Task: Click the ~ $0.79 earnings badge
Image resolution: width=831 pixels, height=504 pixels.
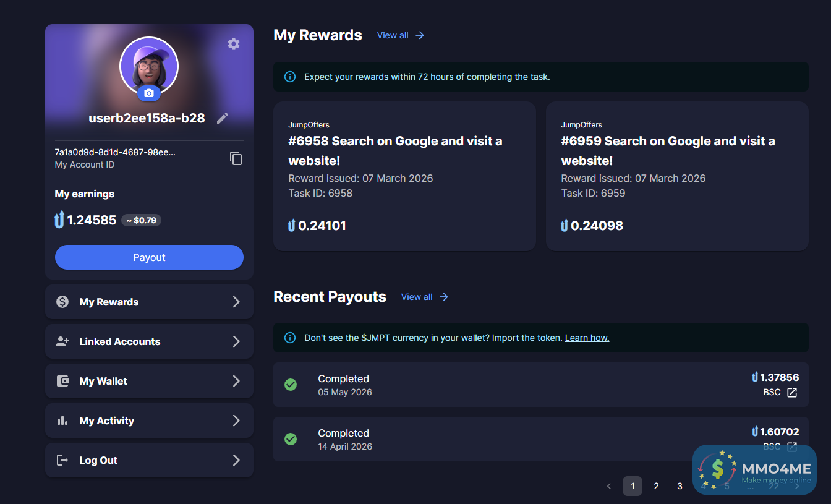Action: point(141,220)
